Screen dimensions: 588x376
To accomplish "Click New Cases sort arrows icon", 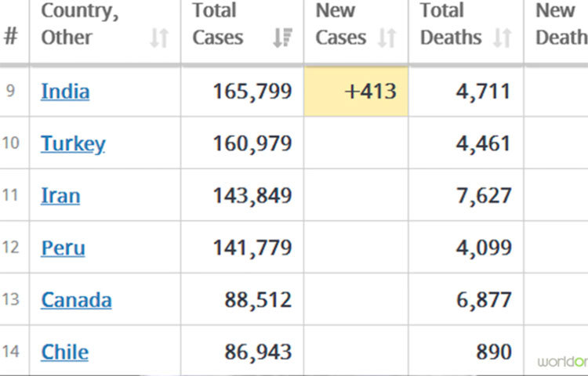I will click(x=387, y=38).
